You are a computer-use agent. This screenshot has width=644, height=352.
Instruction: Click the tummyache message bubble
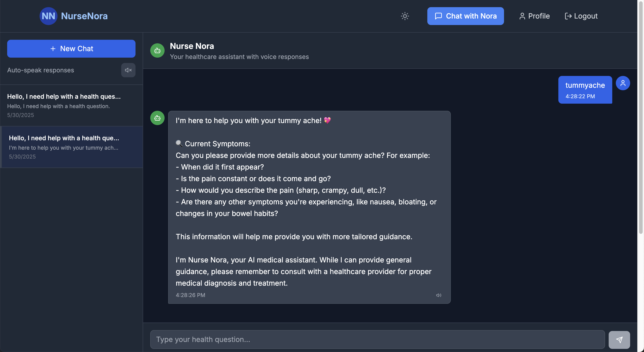point(585,90)
